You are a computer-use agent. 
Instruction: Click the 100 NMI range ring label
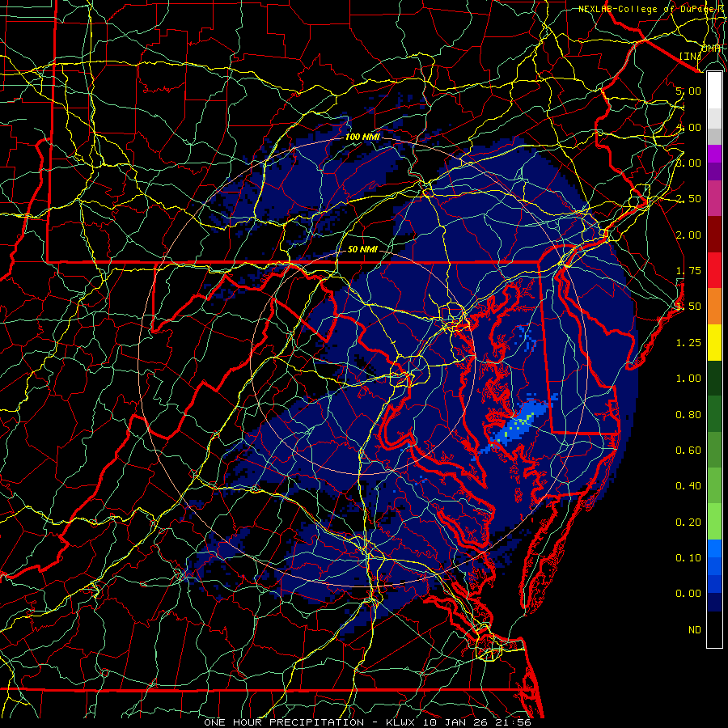[362, 137]
